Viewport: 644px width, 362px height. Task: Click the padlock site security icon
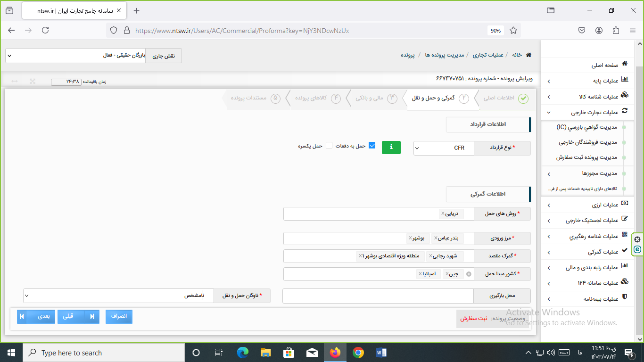coord(126,30)
